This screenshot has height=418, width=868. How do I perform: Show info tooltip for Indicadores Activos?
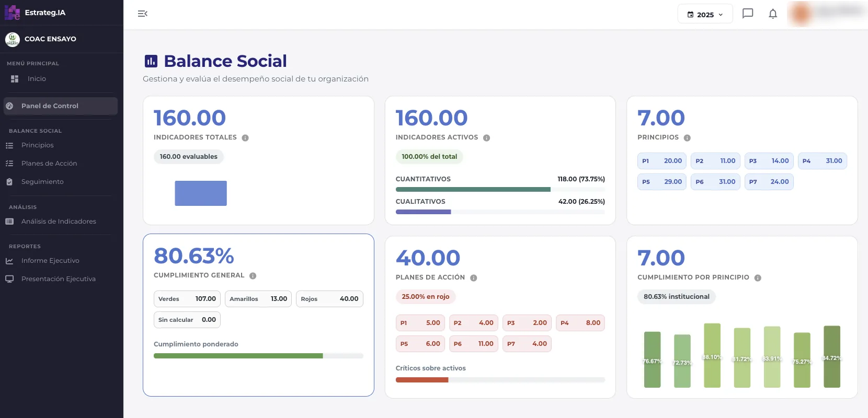click(x=486, y=138)
